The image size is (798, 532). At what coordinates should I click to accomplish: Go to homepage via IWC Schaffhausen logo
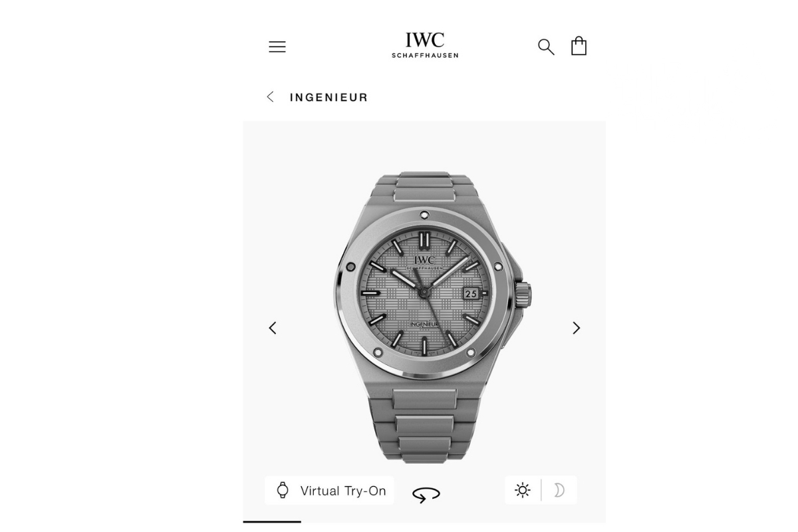[425, 45]
